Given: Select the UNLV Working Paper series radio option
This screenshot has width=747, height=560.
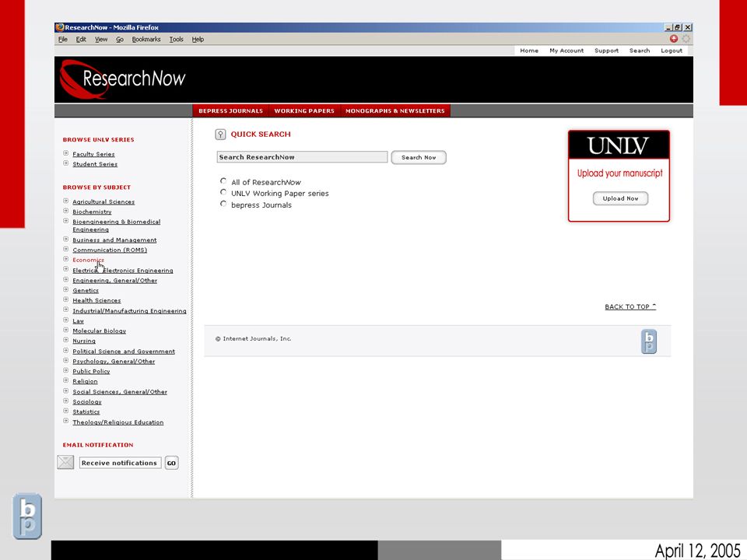Looking at the screenshot, I should (x=223, y=192).
